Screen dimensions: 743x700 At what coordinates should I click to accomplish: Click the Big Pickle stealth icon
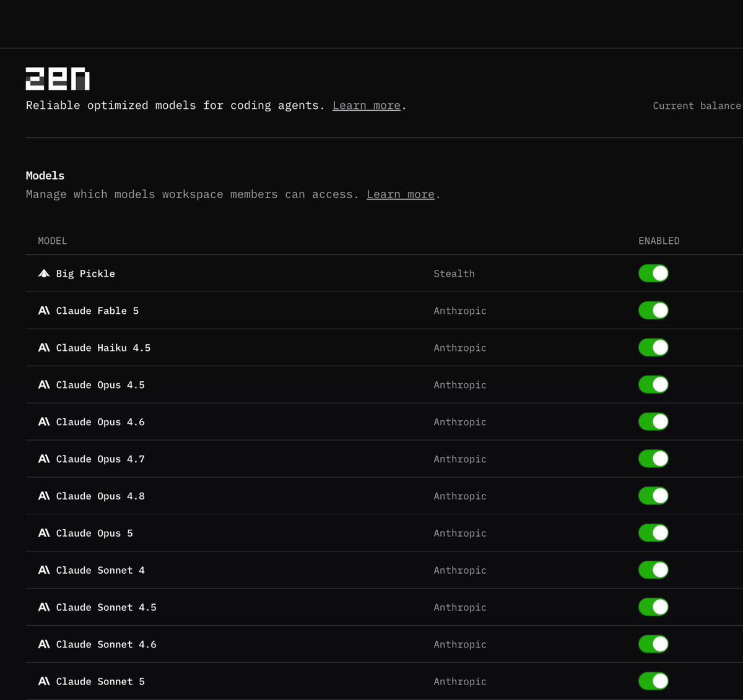point(44,274)
